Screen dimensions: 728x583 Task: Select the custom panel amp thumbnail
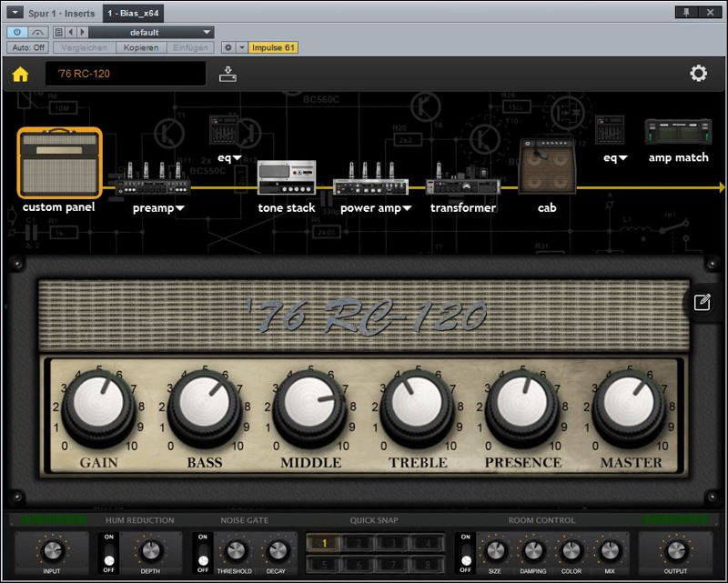(59, 164)
